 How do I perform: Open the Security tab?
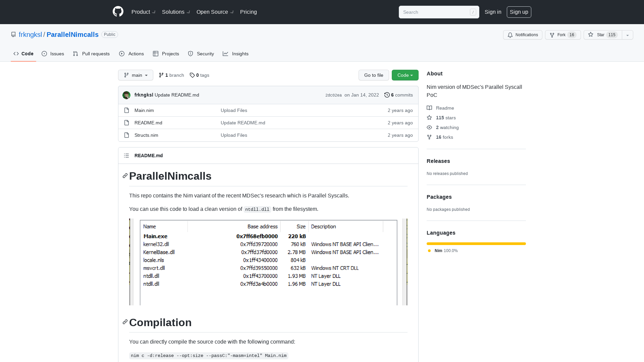pos(201,54)
